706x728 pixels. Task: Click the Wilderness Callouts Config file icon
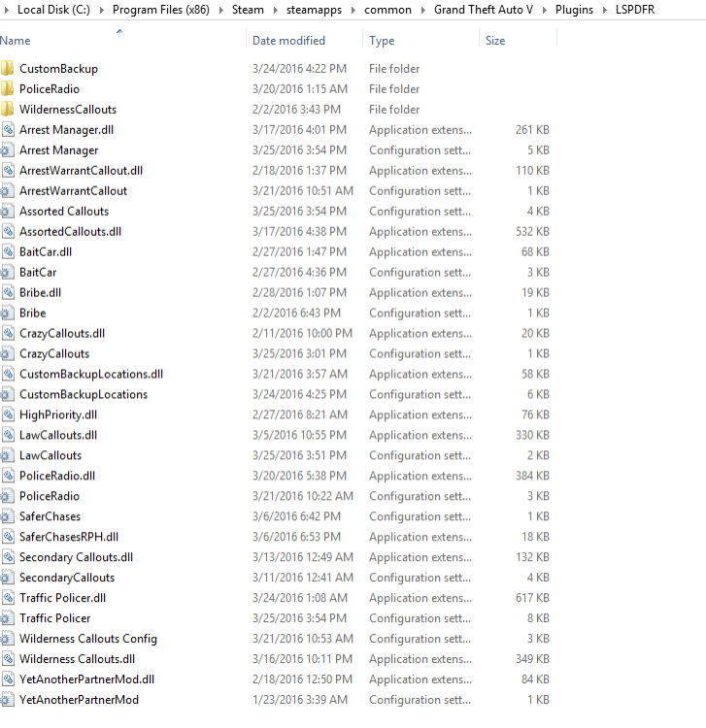point(7,639)
